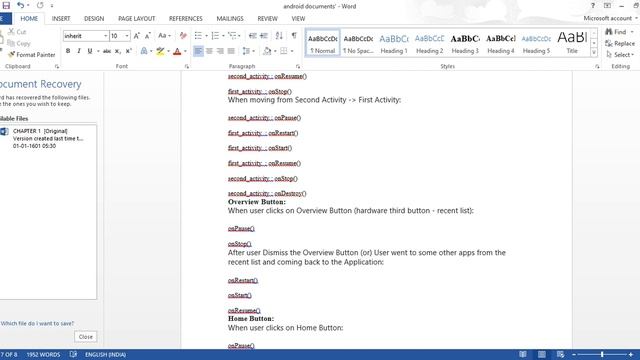640x360 pixels.
Task: Apply the Subscript format
Action: (x=118, y=51)
